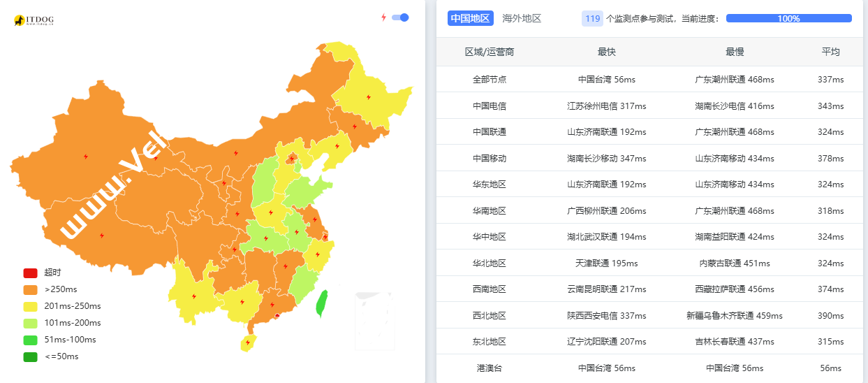Viewport: 868px width, 383px height.
Task: Click the orange >250ms legend swatch
Action: pyautogui.click(x=30, y=289)
